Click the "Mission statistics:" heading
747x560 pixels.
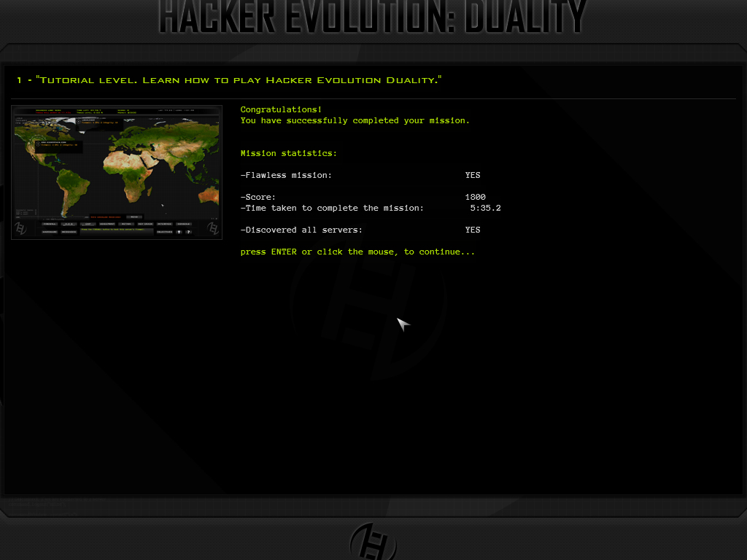point(289,153)
